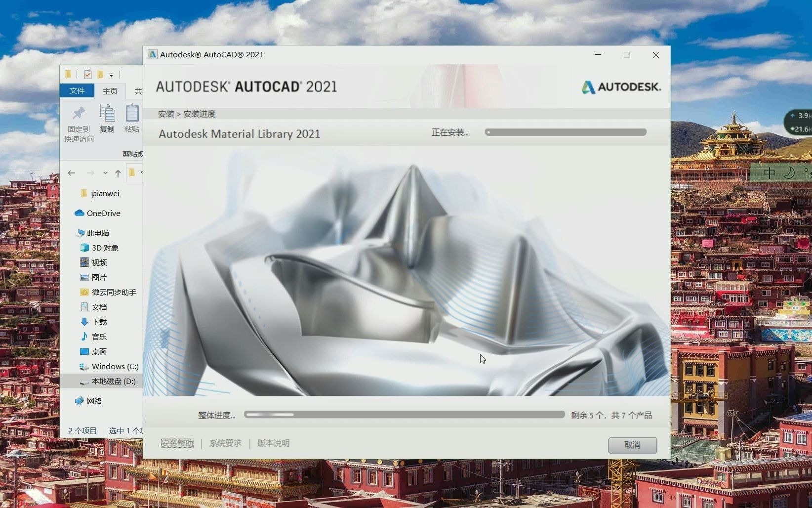This screenshot has height=508, width=812.
Task: Expand the 此电脑 tree item
Action: click(81, 232)
